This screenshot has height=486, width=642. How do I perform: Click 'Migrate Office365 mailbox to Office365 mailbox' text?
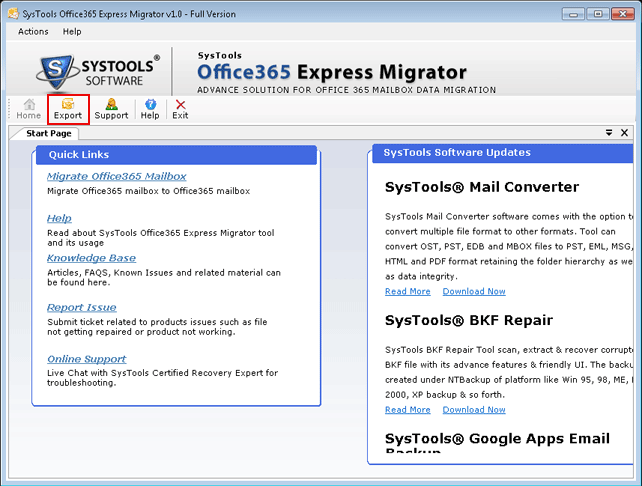pyautogui.click(x=149, y=191)
